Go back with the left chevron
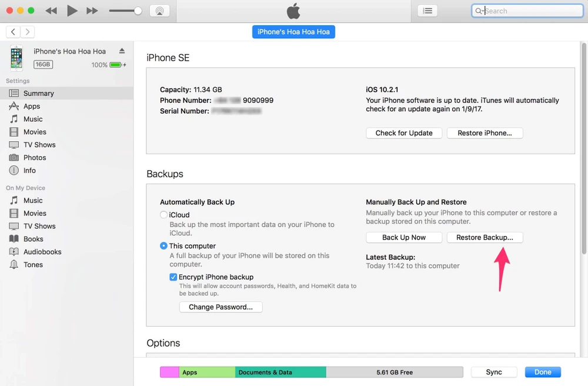 (14, 32)
